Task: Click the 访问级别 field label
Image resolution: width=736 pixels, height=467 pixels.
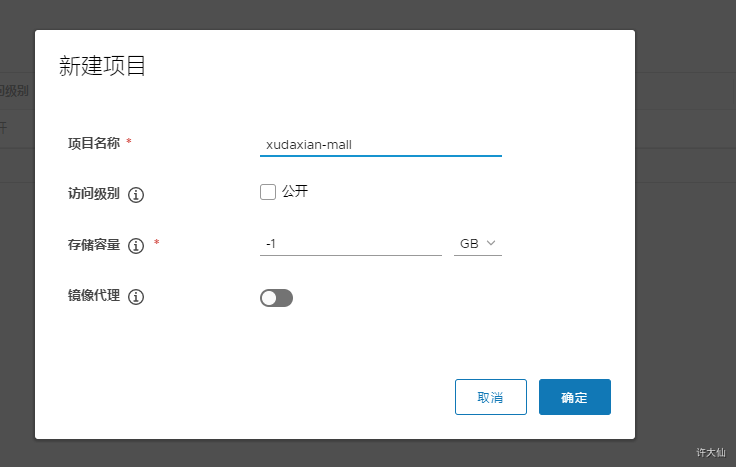Action: (94, 193)
